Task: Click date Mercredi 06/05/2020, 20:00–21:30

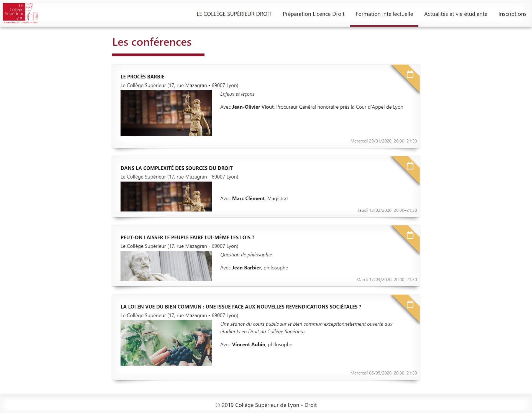Action: (x=383, y=373)
